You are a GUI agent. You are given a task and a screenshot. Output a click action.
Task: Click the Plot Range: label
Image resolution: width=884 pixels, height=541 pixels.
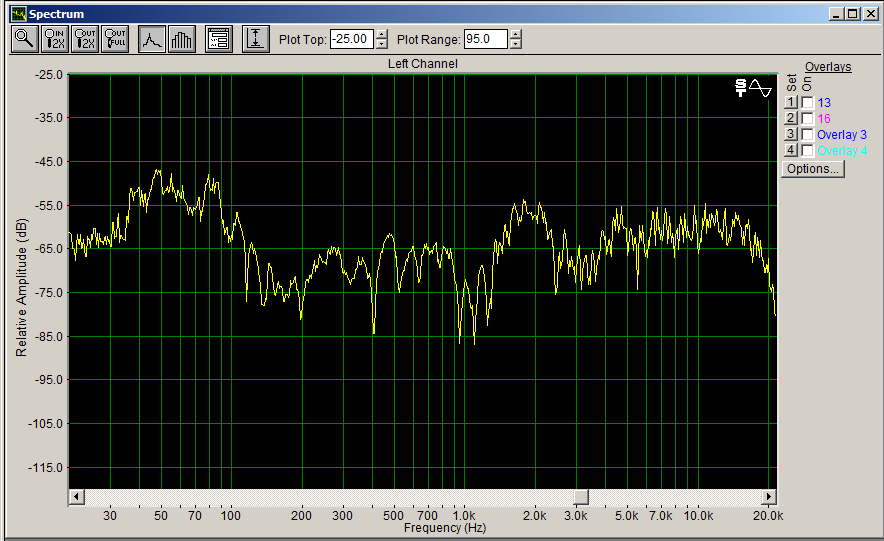(x=428, y=39)
